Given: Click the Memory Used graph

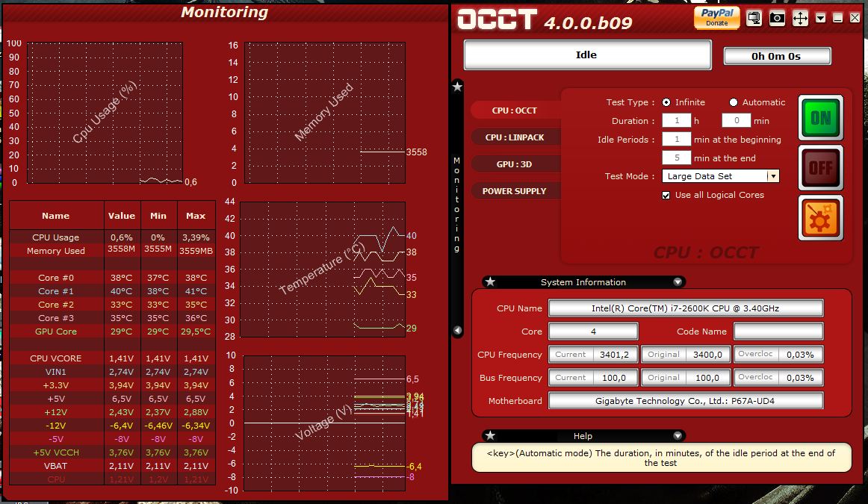Looking at the screenshot, I should click(x=325, y=112).
